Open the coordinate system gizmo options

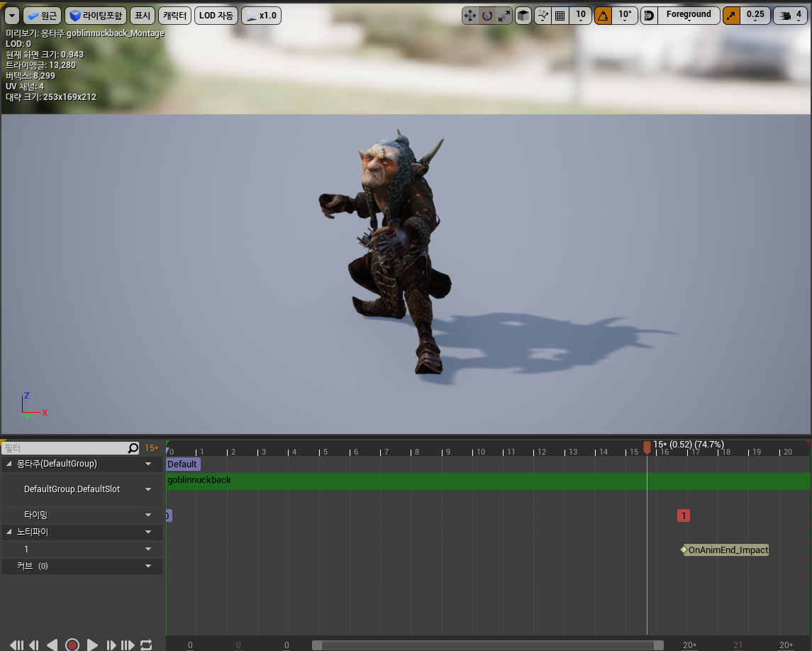[x=543, y=16]
